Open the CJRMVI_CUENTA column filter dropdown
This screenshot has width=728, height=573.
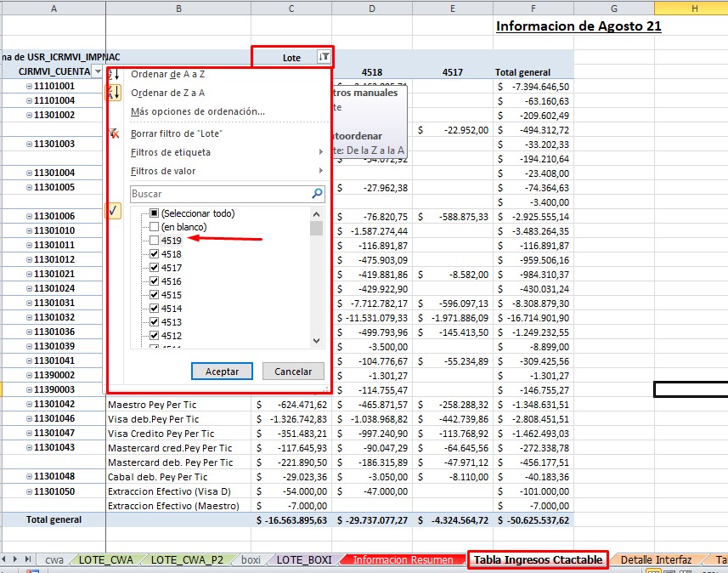(x=97, y=72)
